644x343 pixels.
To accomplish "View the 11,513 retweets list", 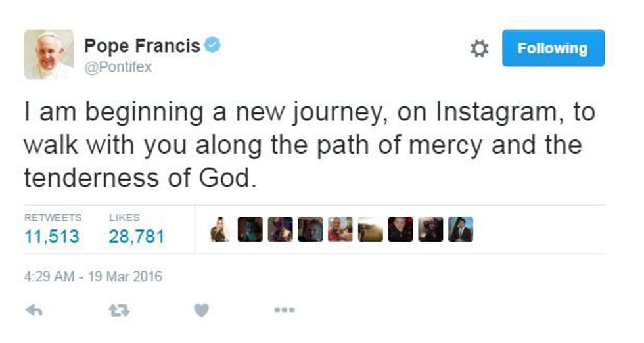I will [52, 237].
